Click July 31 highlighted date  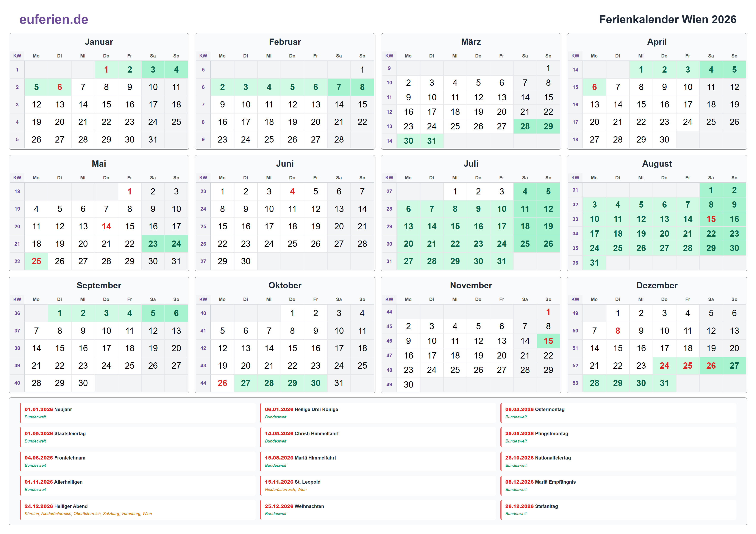501,261
